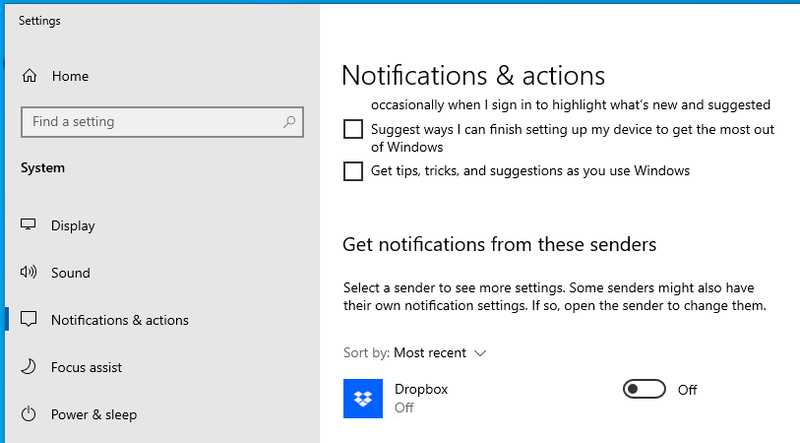
Task: Click inside the 'Find a setting' search field
Action: tap(150, 122)
